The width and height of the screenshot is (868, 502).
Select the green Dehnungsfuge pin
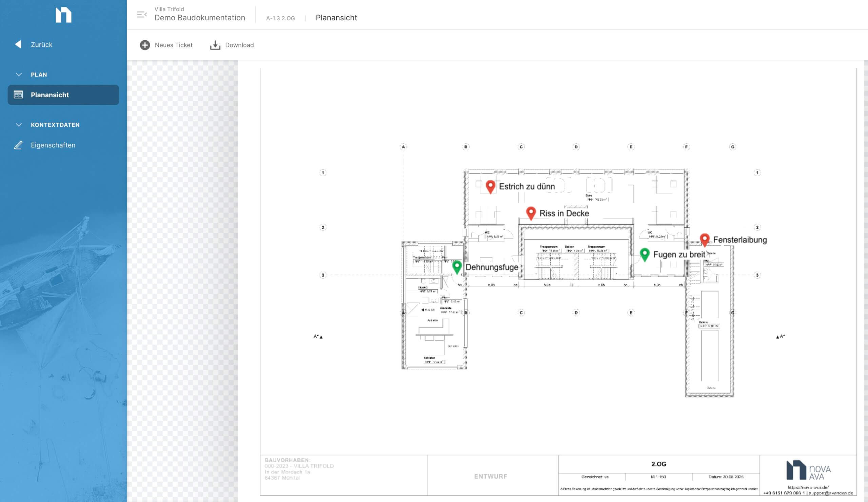pyautogui.click(x=457, y=266)
